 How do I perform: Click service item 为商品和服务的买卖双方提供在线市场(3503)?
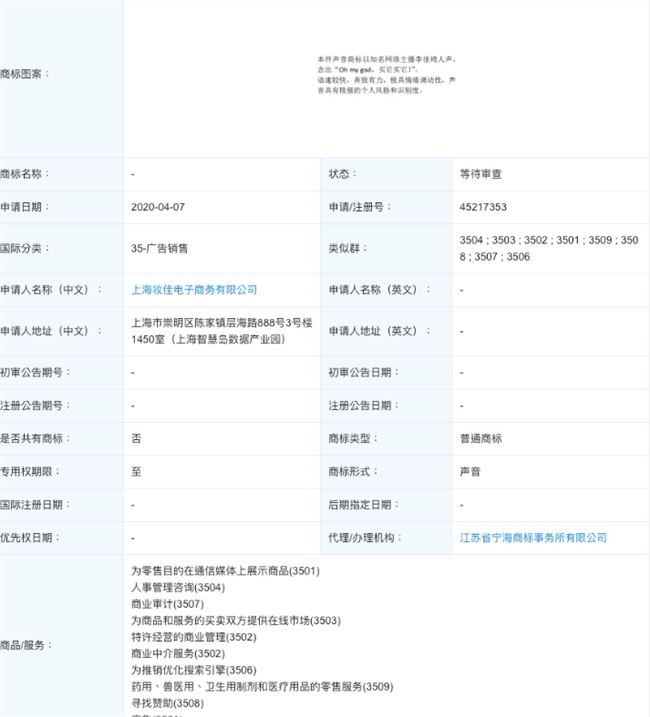point(236,621)
